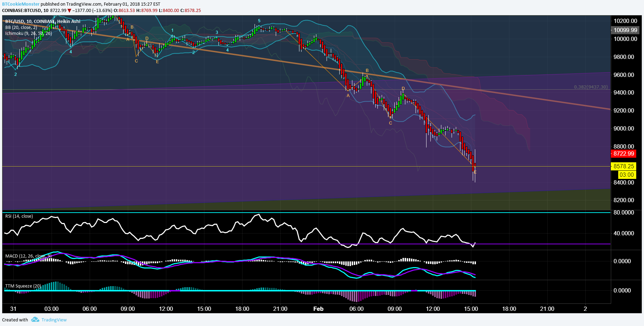Screen dimensions: 644x326
Task: Click the MACD (12, 26, close, 9) label
Action: (x=28, y=256)
